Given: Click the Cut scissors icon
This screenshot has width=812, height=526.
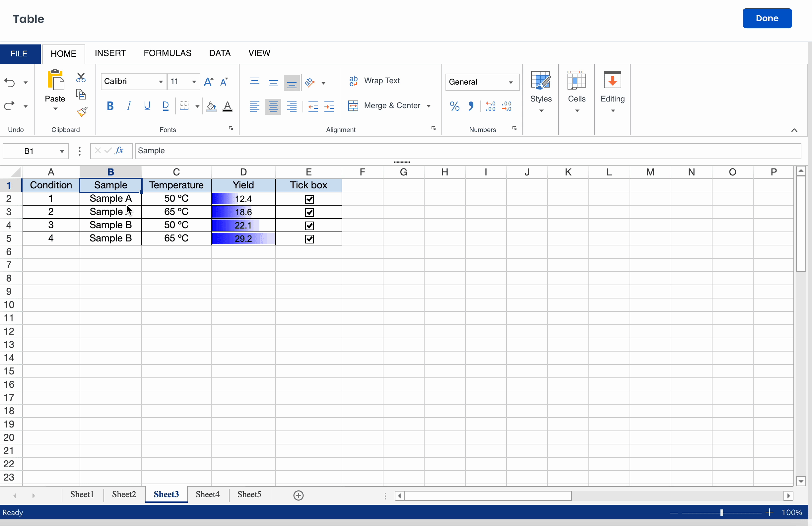Looking at the screenshot, I should (x=81, y=78).
